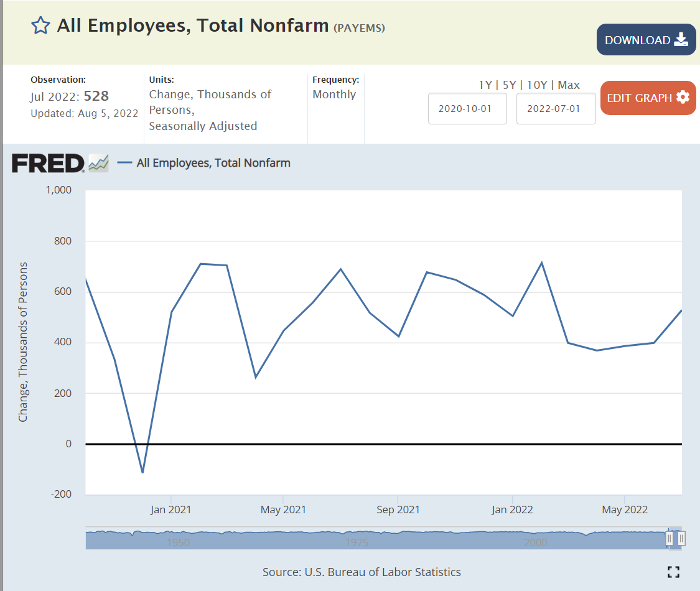Grab the left handle of the range slider

[670, 538]
